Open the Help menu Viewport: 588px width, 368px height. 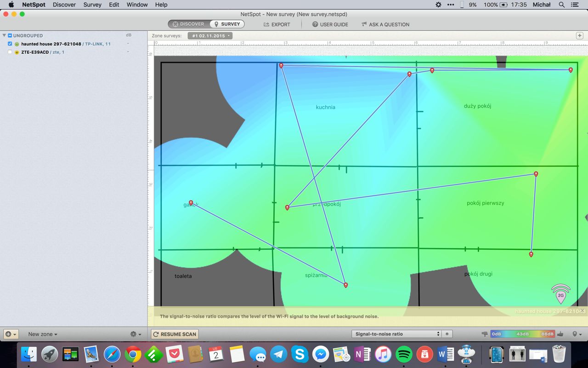161,5
